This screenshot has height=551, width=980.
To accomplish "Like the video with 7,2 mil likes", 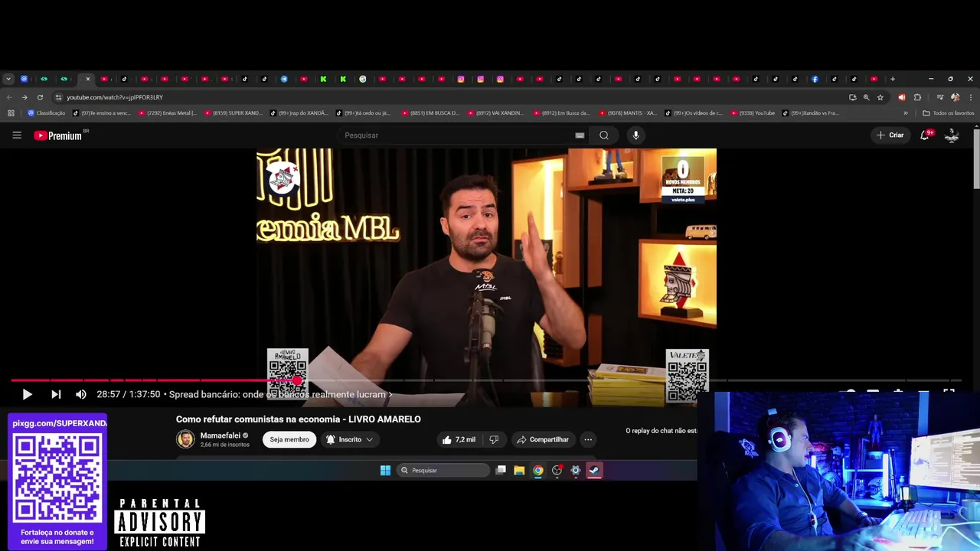I will coord(459,439).
